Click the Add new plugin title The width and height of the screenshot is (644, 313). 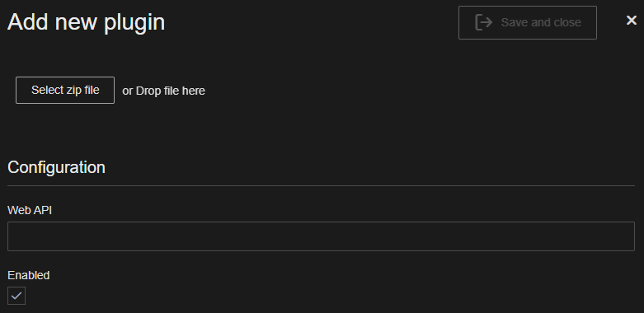[87, 22]
